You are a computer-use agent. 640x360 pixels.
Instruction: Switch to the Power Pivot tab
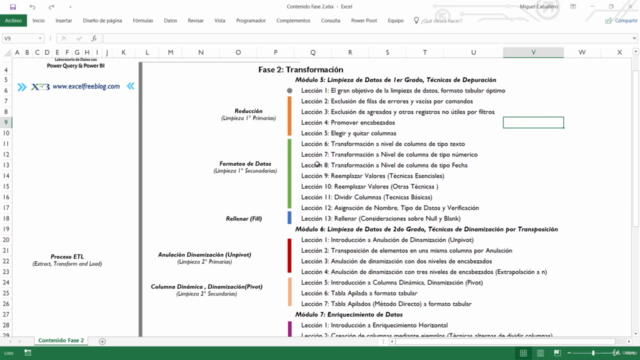point(364,20)
